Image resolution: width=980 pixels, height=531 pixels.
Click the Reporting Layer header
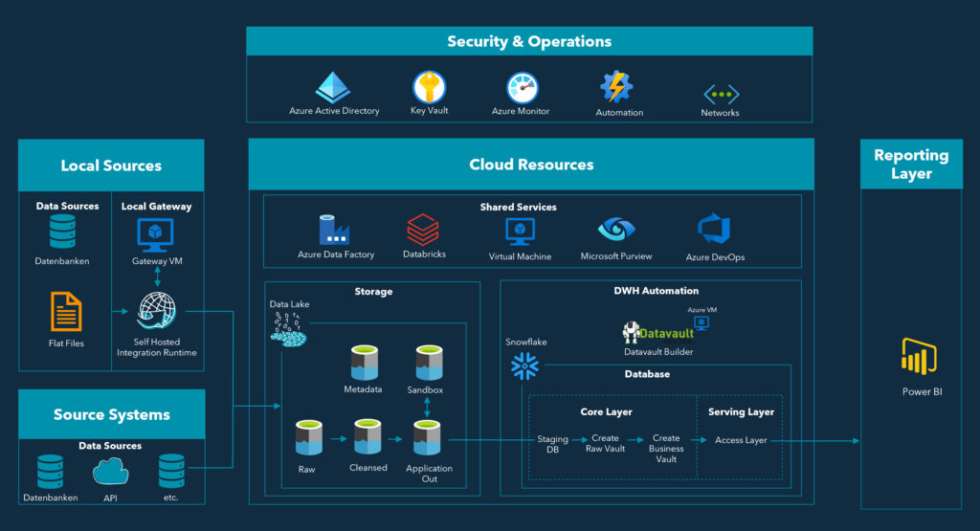(911, 165)
